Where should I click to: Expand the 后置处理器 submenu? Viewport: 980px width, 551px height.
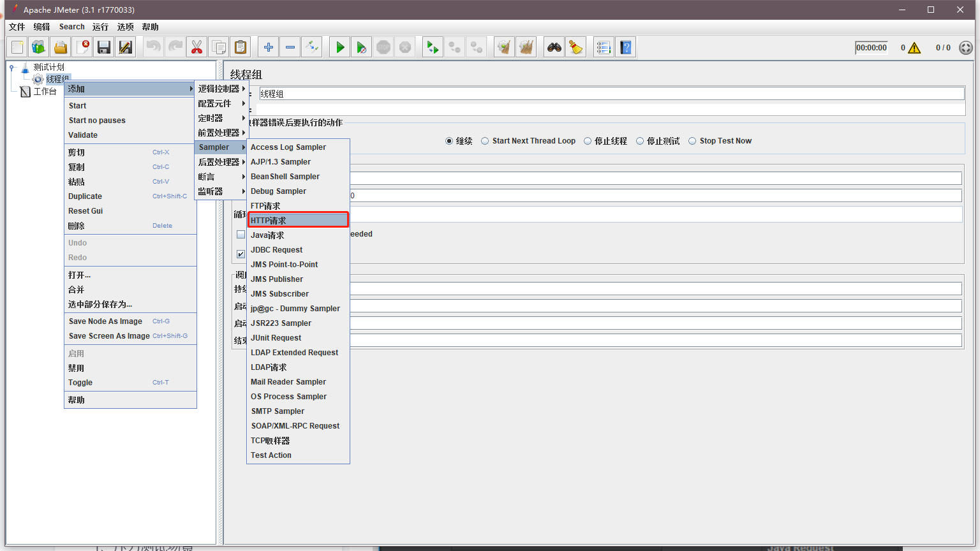pyautogui.click(x=221, y=162)
